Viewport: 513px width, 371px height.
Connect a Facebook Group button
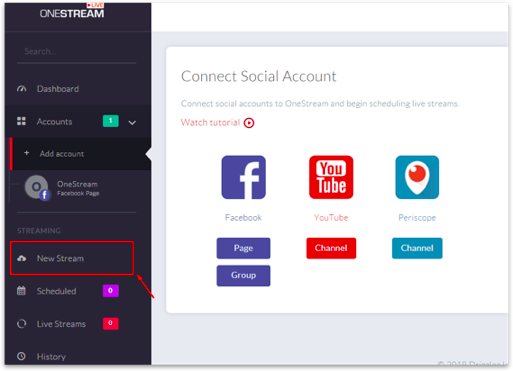pos(243,275)
